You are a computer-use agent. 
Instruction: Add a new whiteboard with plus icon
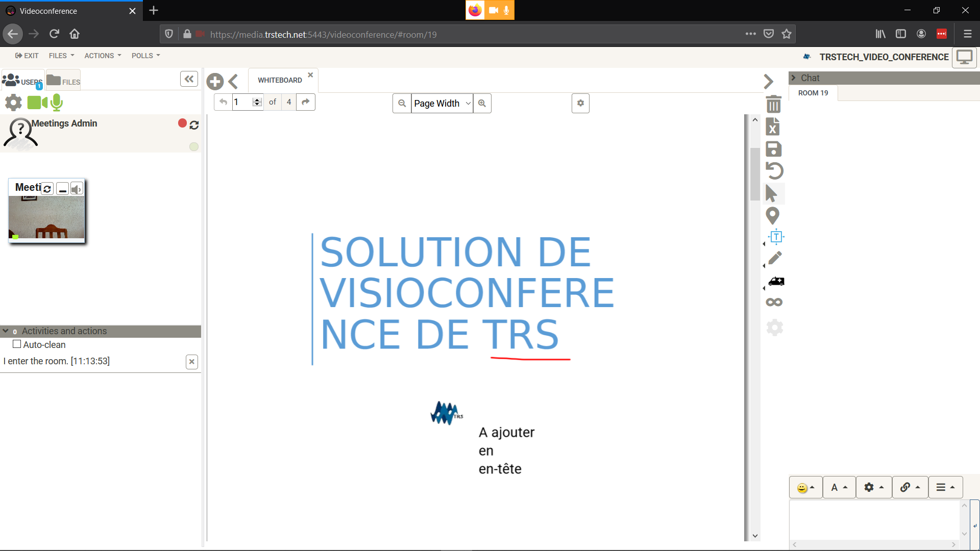click(x=215, y=81)
